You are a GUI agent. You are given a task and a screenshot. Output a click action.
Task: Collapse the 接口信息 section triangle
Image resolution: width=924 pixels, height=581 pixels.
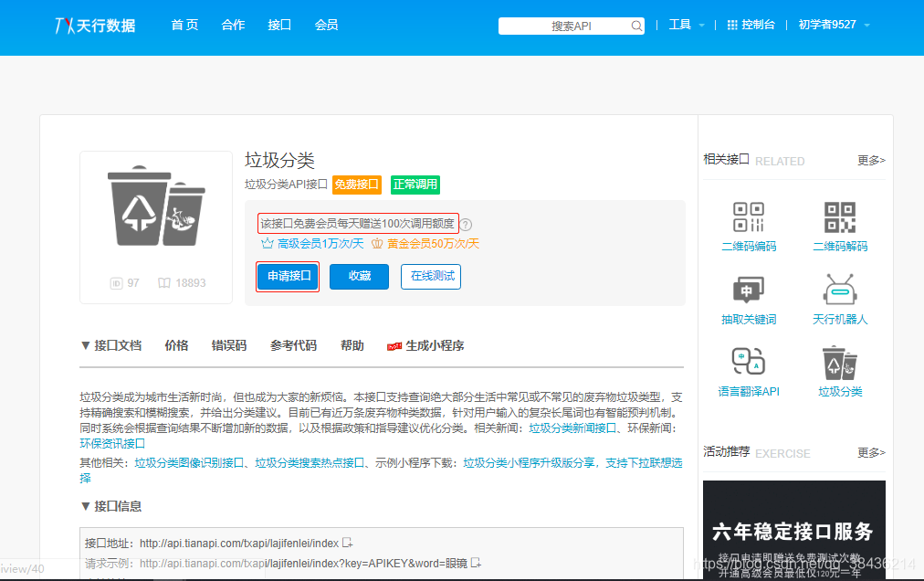pos(86,506)
